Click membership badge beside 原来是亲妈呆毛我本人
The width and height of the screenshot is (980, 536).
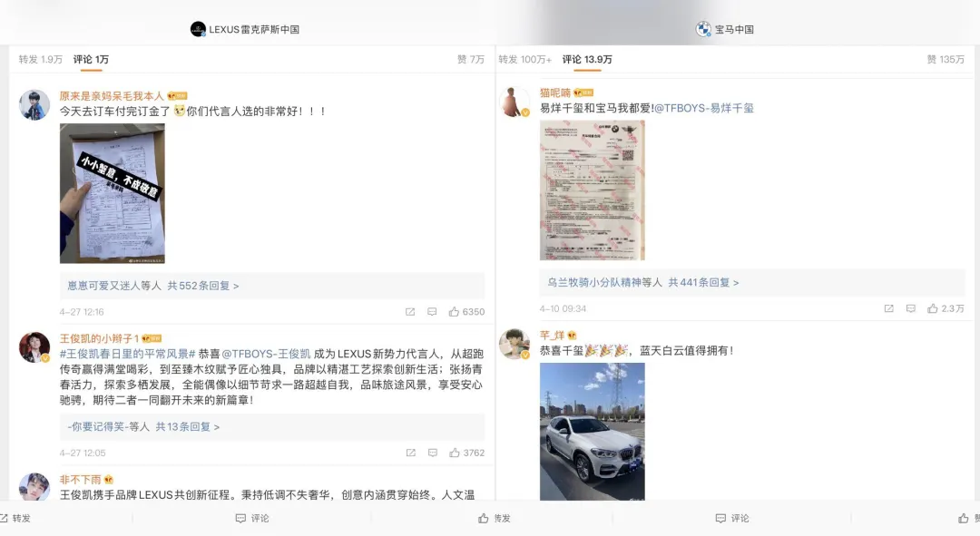click(178, 96)
